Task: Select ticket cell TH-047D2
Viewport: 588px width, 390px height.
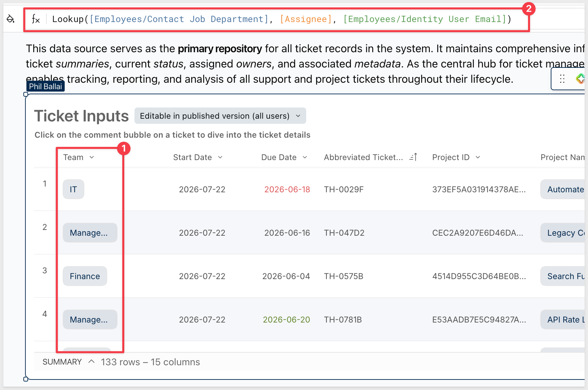Action: 344,233
